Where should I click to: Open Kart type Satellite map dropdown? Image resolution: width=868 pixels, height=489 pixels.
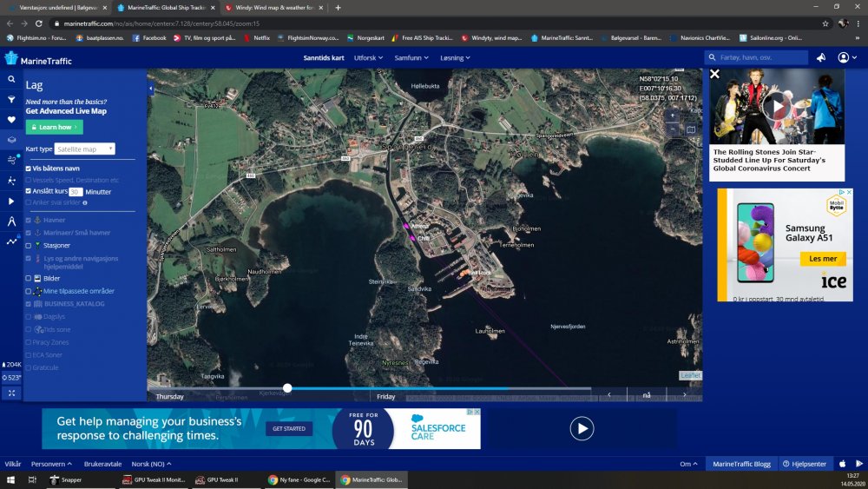(85, 149)
